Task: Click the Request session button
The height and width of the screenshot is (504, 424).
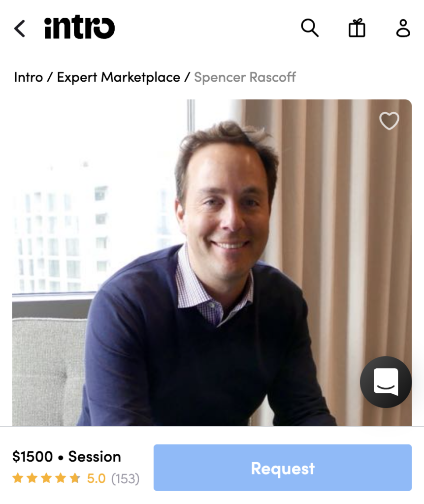Action: pos(283,468)
